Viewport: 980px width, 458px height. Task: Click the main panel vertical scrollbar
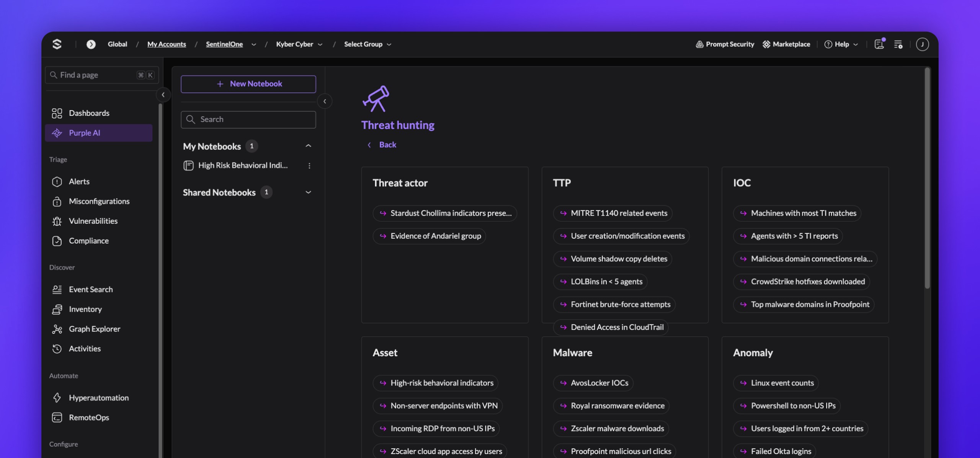pos(927,178)
